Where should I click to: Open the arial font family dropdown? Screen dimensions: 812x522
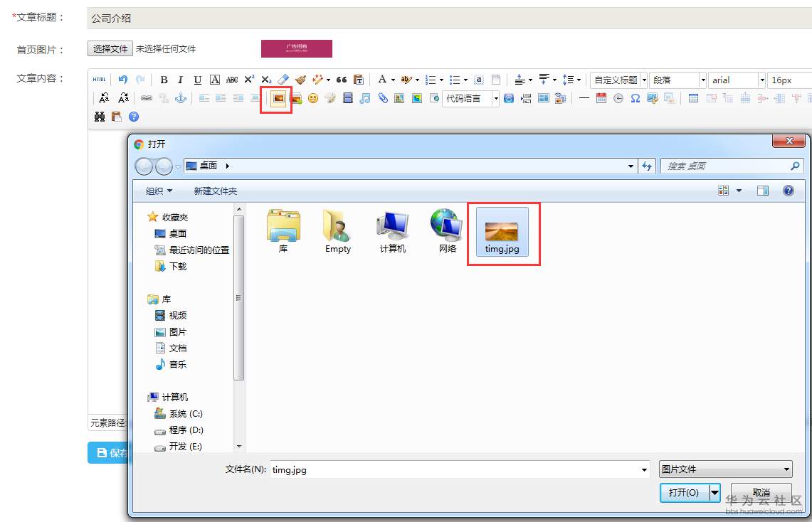[x=737, y=80]
